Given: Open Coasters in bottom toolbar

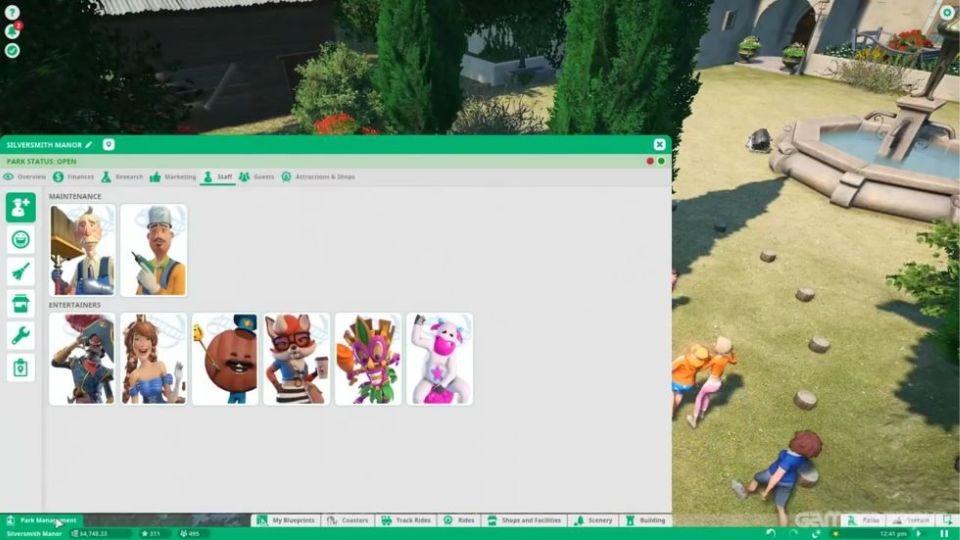Looking at the screenshot, I should 348,520.
